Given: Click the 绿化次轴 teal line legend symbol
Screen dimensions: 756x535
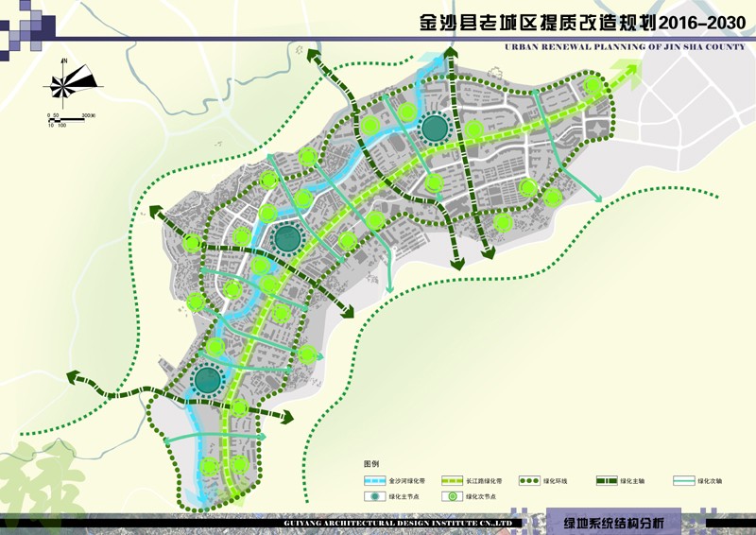Looking at the screenshot, I should click(683, 481).
